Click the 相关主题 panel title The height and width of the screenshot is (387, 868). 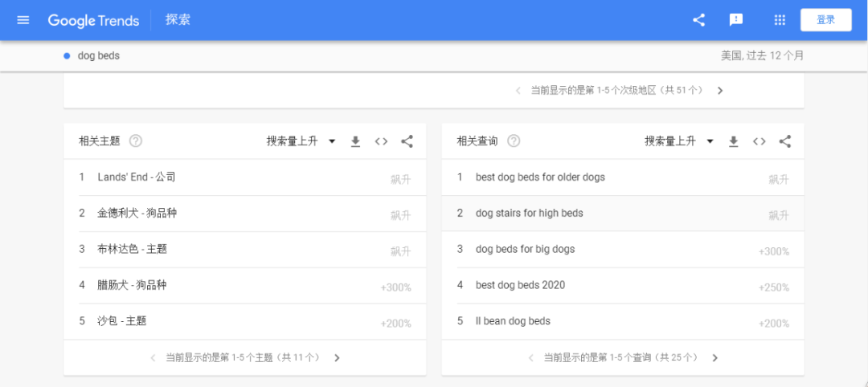click(100, 141)
